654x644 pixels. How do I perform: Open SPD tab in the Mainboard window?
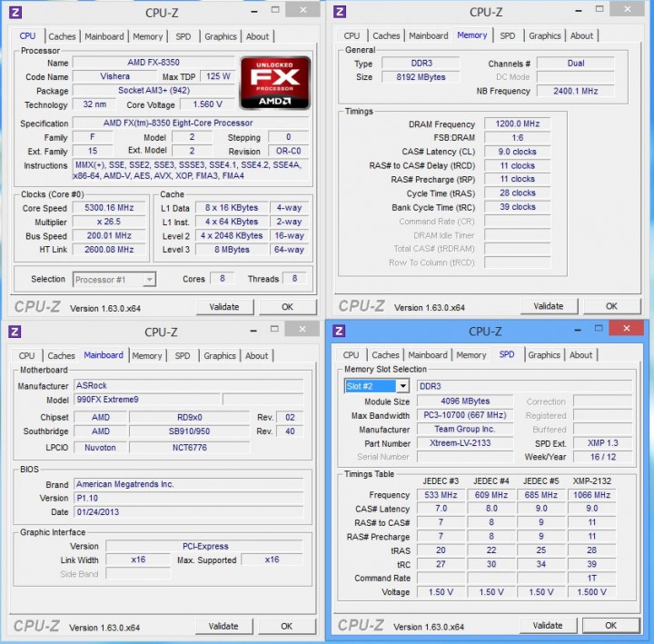183,356
